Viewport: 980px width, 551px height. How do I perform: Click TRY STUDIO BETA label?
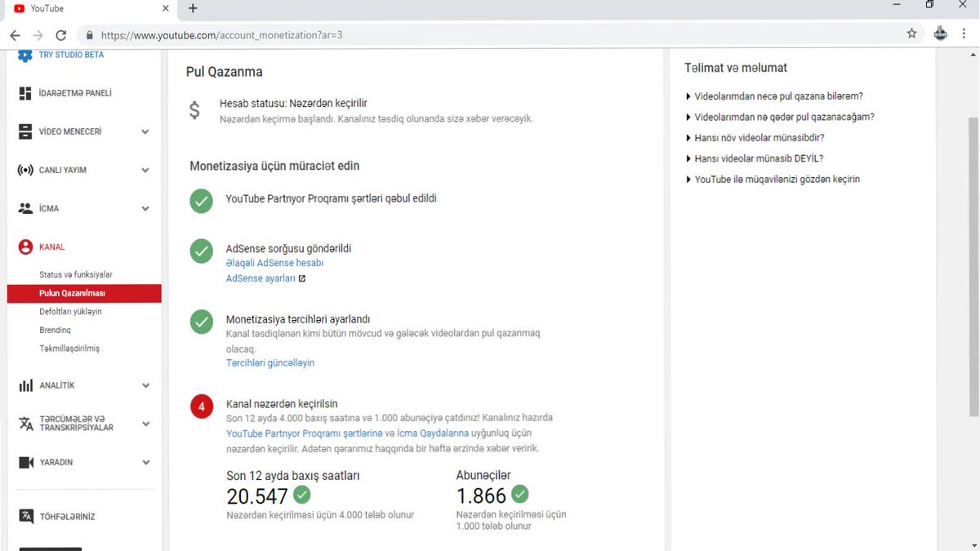[71, 55]
